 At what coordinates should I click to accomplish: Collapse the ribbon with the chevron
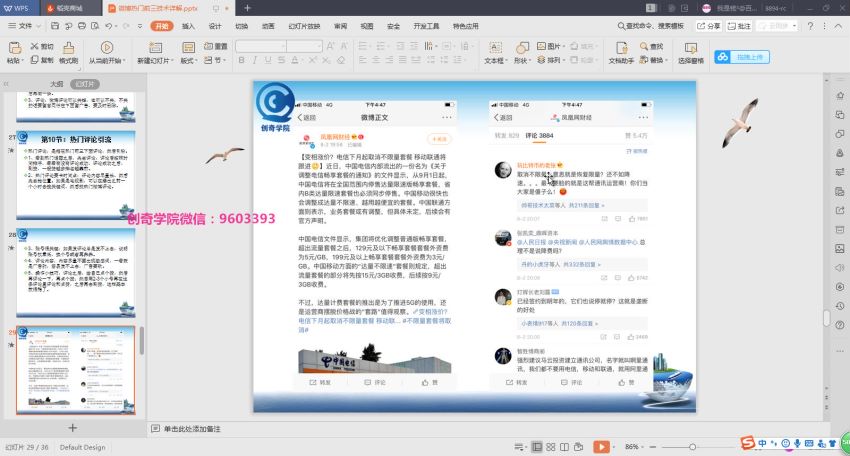pyautogui.click(x=839, y=26)
